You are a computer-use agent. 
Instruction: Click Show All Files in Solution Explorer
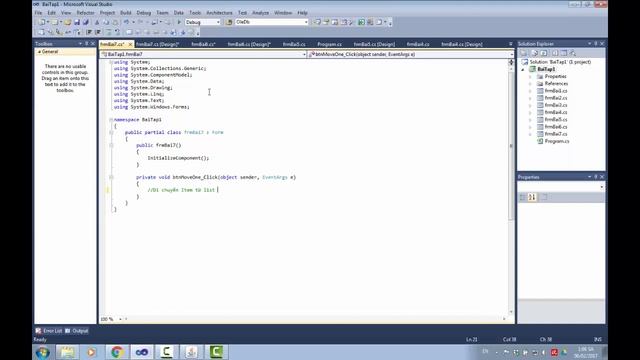pos(534,53)
